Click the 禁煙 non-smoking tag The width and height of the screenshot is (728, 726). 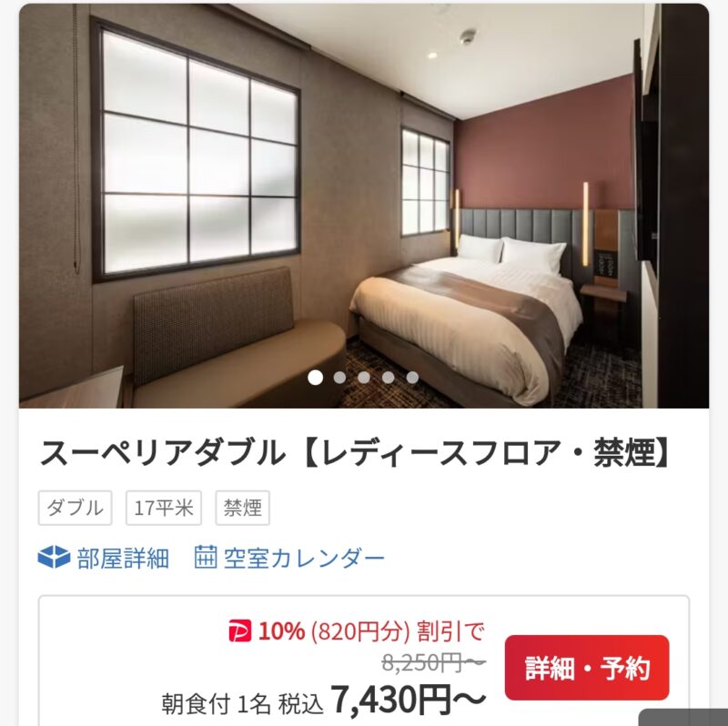pos(242,508)
